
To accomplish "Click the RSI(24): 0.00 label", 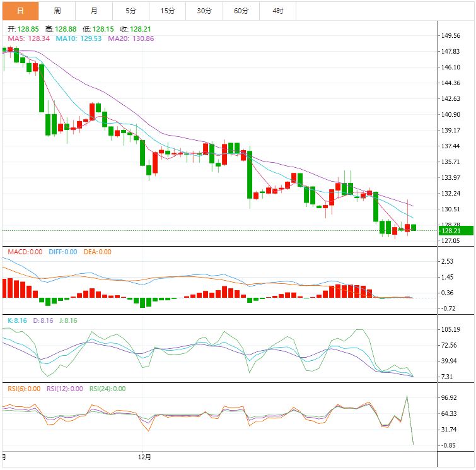I will coord(107,389).
